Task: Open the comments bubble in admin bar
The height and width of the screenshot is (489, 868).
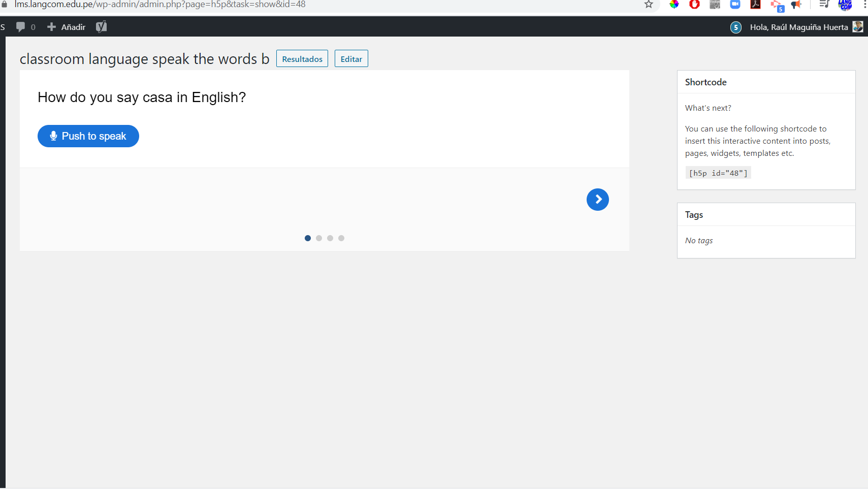Action: click(x=25, y=27)
